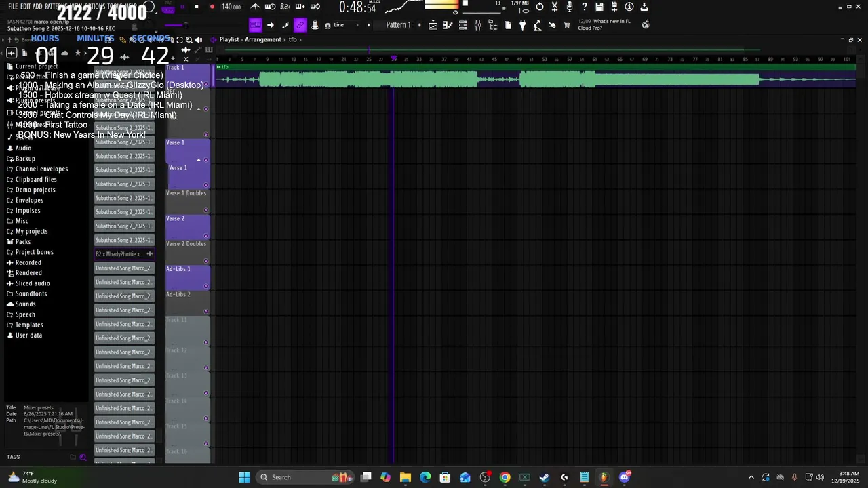Open the news globe icon
This screenshot has width=868, height=488.
tap(646, 24)
